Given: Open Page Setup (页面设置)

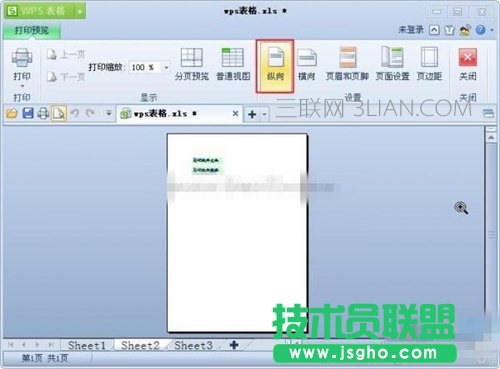Looking at the screenshot, I should pos(392,64).
